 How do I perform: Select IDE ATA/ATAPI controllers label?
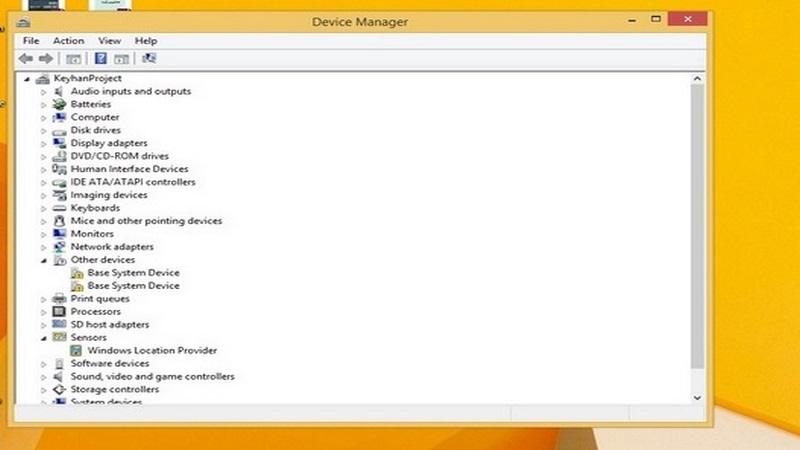(x=133, y=182)
